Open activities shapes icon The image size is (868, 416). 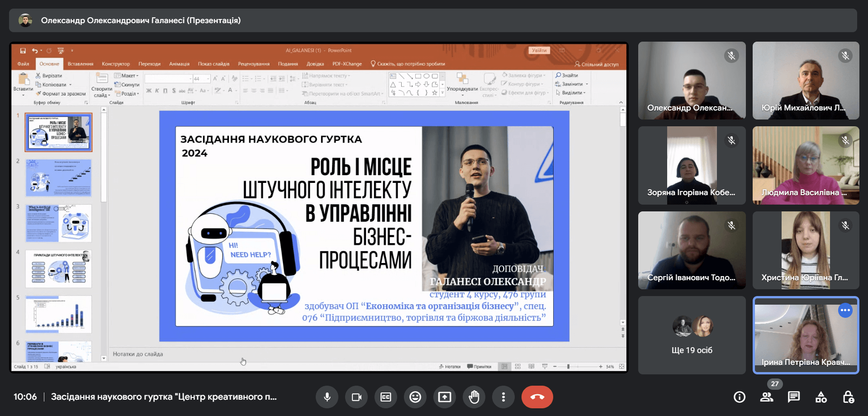(x=821, y=397)
